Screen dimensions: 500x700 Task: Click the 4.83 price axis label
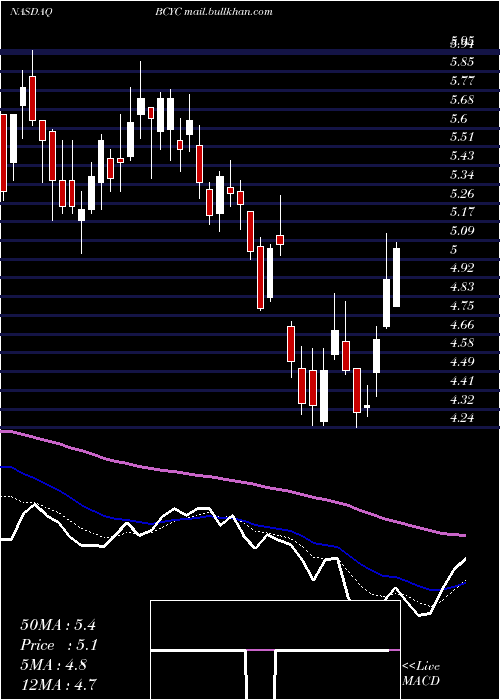pos(462,287)
